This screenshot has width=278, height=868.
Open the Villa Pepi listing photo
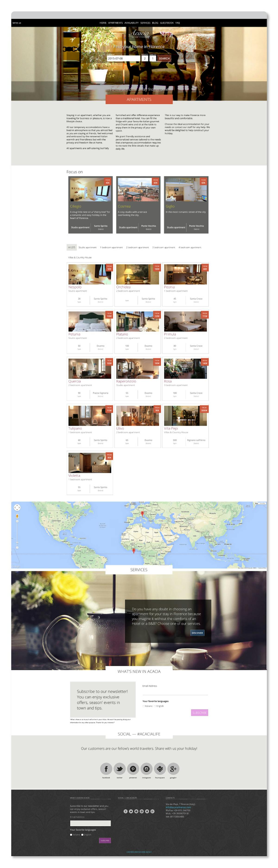[x=186, y=416]
